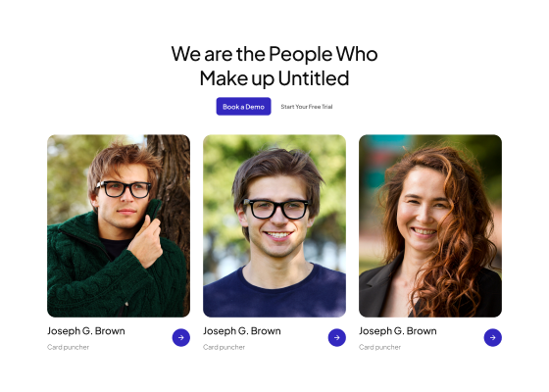
Task: Select Card puncher text below curly-haired woman
Action: (x=380, y=347)
